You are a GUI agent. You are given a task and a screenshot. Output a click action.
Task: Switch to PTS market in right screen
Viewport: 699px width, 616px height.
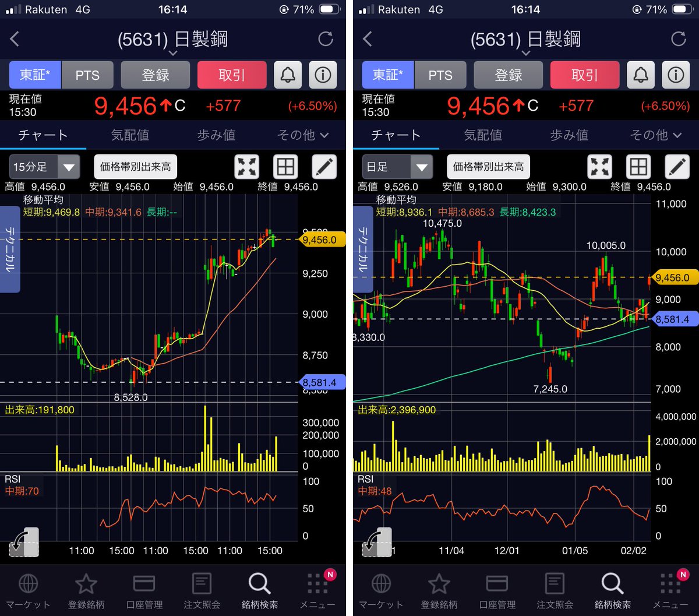(440, 75)
